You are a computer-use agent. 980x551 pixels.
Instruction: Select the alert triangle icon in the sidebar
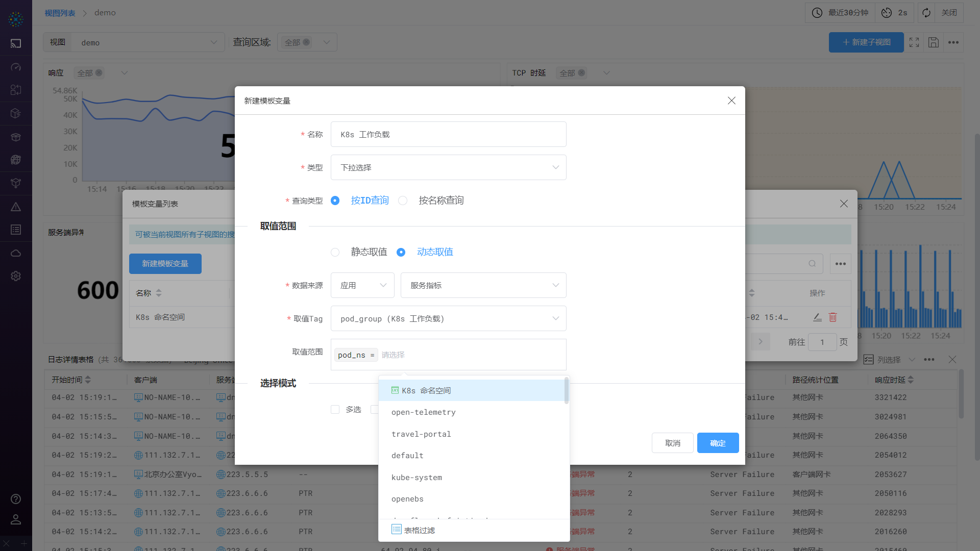[16, 207]
